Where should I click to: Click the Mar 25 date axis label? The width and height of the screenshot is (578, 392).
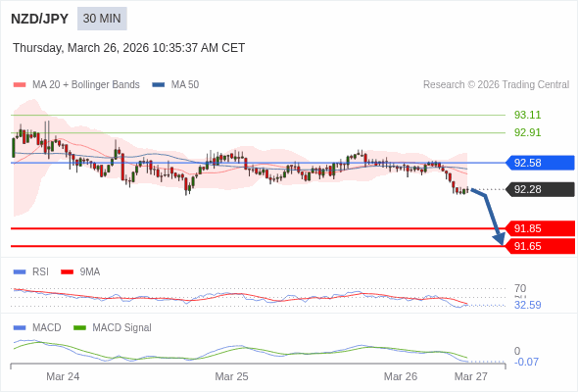point(231,376)
